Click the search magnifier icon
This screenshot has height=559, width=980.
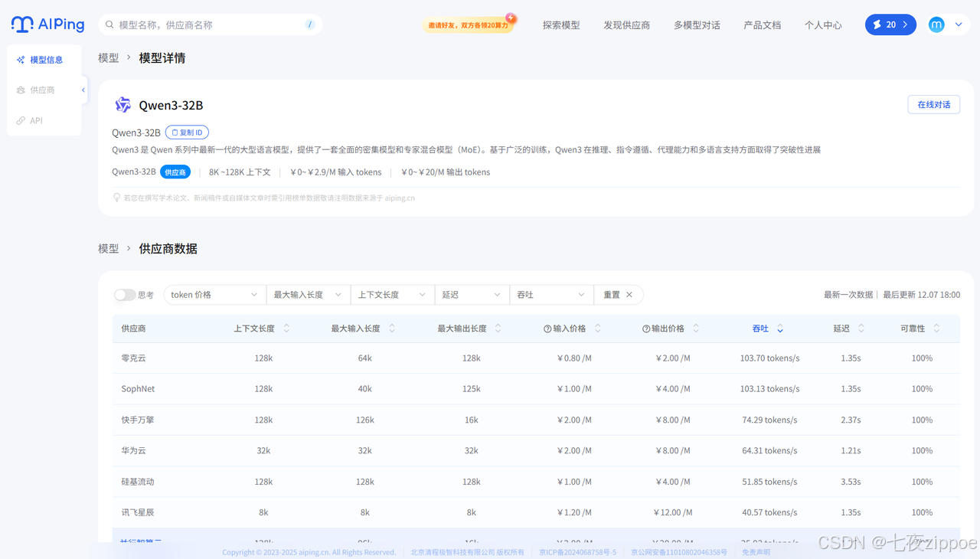109,25
